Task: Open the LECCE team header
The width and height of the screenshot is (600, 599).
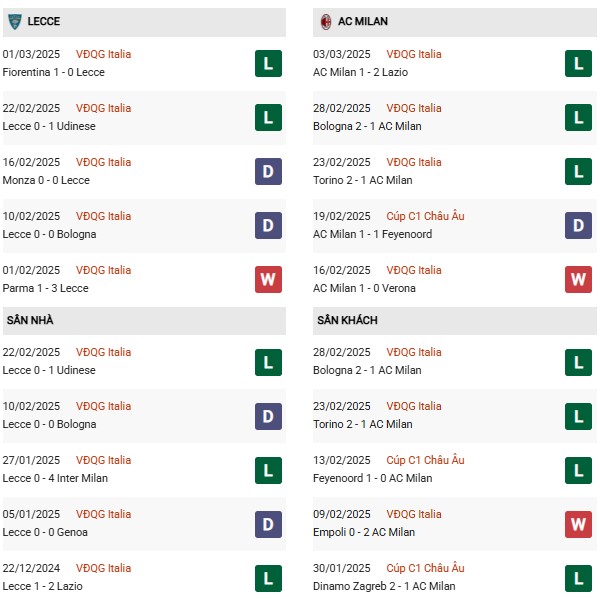Action: pyautogui.click(x=144, y=22)
